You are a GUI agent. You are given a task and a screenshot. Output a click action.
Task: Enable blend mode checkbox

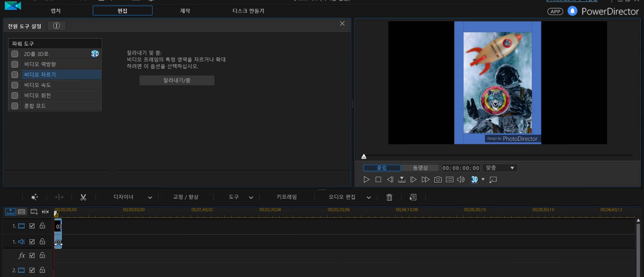pos(15,106)
